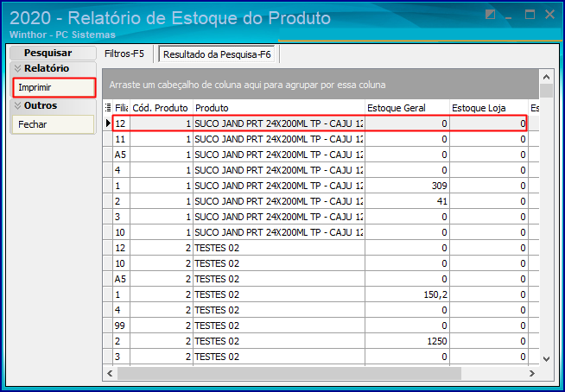565x392 pixels.
Task: Click the restore-down icon in title bar
Action: (x=490, y=15)
